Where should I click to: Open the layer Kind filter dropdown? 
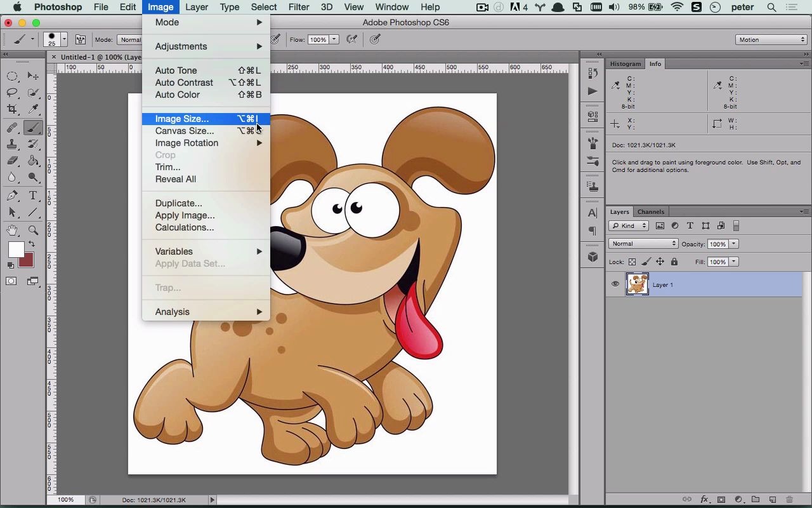(x=629, y=226)
